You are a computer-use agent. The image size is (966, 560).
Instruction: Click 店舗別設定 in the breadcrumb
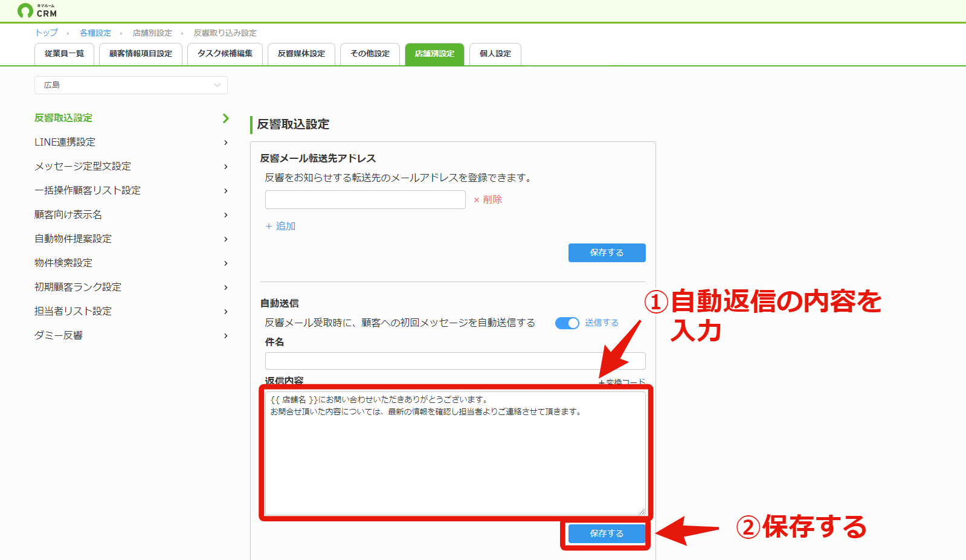pyautogui.click(x=152, y=33)
